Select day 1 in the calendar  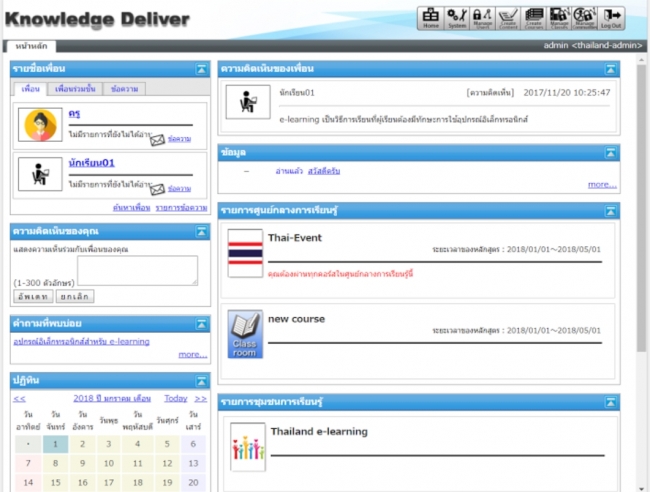[56, 444]
